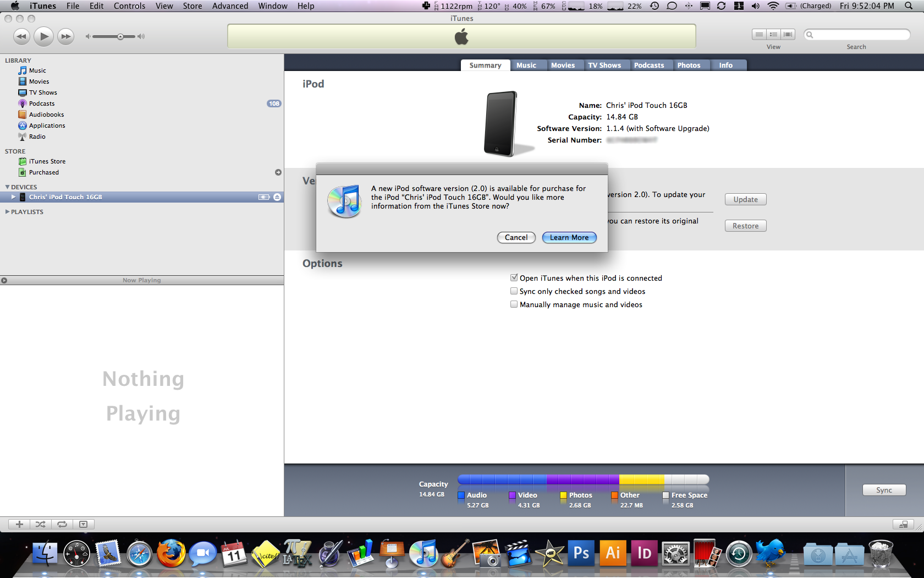Screen dimensions: 924x578
Task: Collapse the Devices section
Action: coord(7,187)
